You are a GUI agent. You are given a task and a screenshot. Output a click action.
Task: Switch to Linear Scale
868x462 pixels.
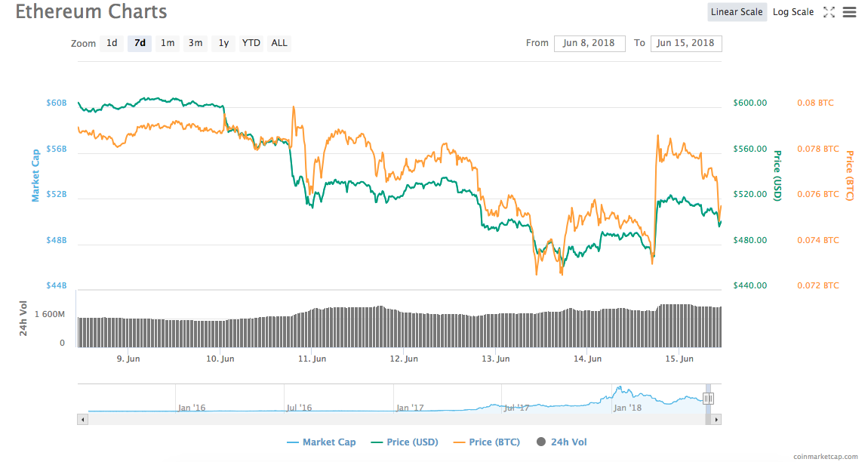pos(737,12)
